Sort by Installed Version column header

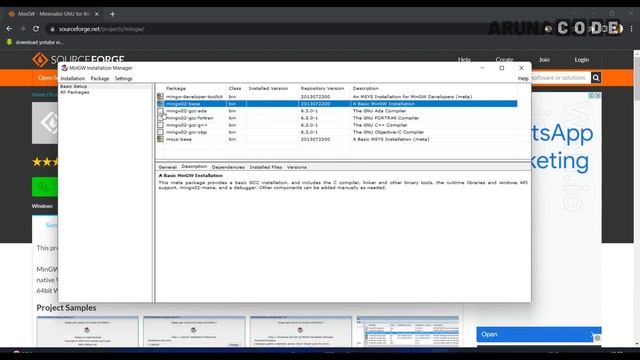(x=268, y=88)
